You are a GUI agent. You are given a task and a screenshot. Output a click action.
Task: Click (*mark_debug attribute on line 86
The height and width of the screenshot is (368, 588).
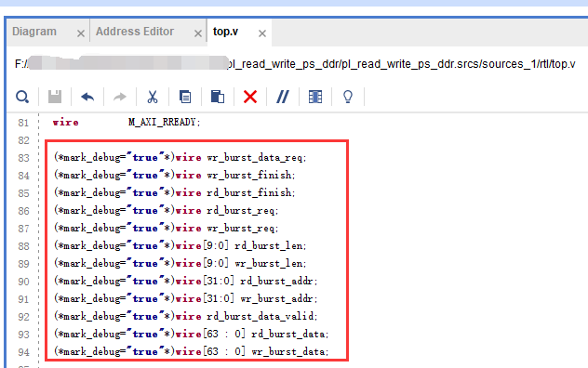tap(87, 210)
